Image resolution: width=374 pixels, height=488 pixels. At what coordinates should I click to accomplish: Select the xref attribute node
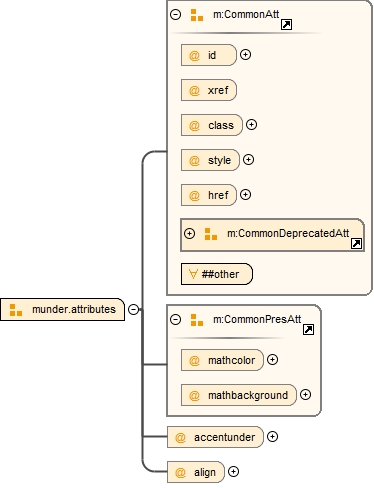[x=209, y=90]
